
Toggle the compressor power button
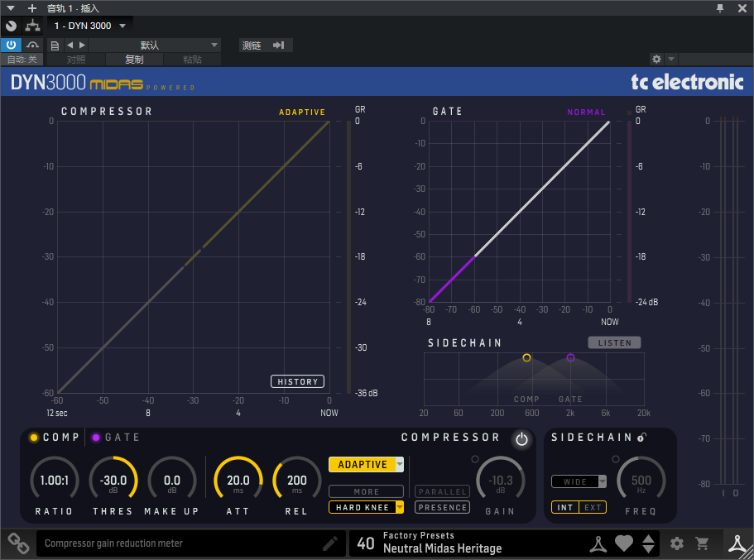pyautogui.click(x=521, y=439)
